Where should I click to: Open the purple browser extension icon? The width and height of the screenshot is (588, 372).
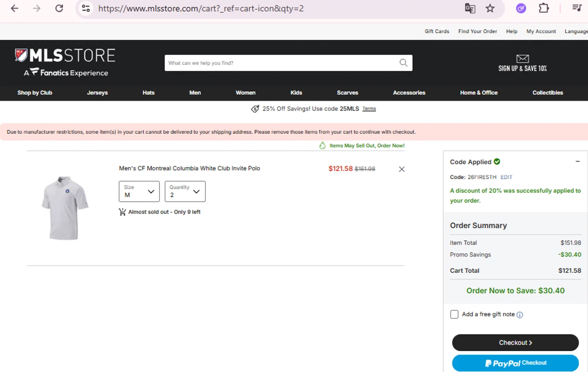click(x=521, y=8)
